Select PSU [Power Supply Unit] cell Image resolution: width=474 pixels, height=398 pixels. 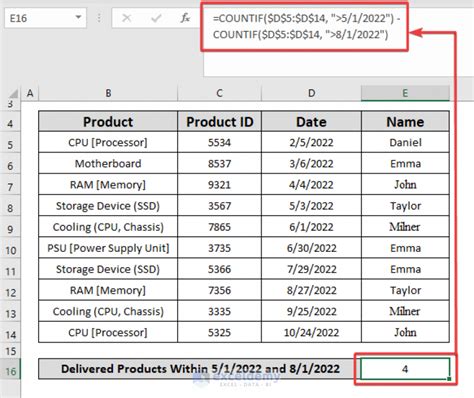click(108, 248)
